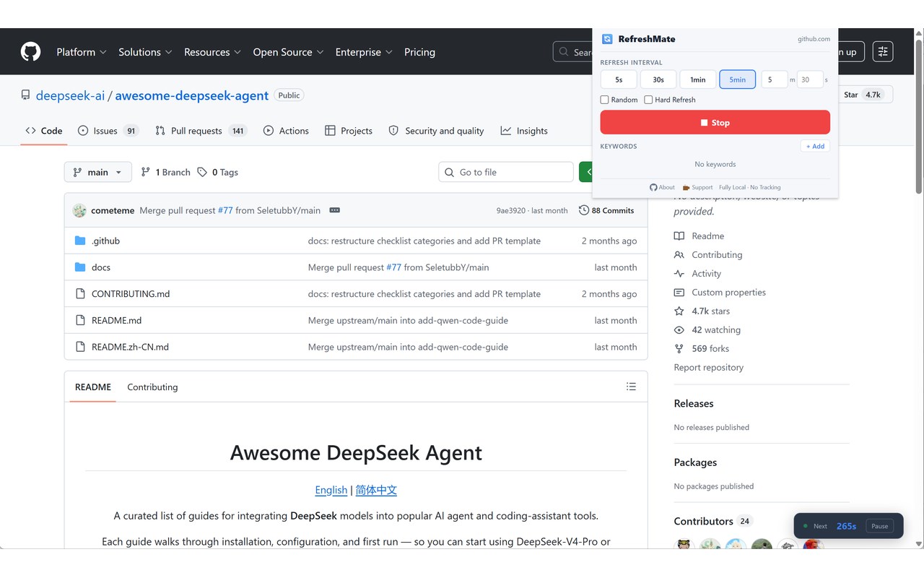The image size is (924, 578).
Task: Click the star icon beside 4.7k stars
Action: pyautogui.click(x=679, y=311)
